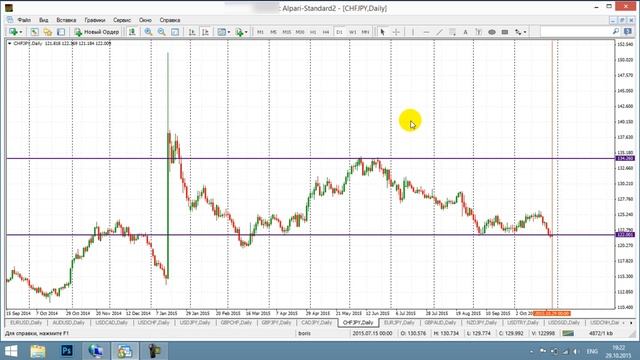Switch to EURJPY,Daily chart tab
This screenshot has height=360, width=640.
point(399,322)
